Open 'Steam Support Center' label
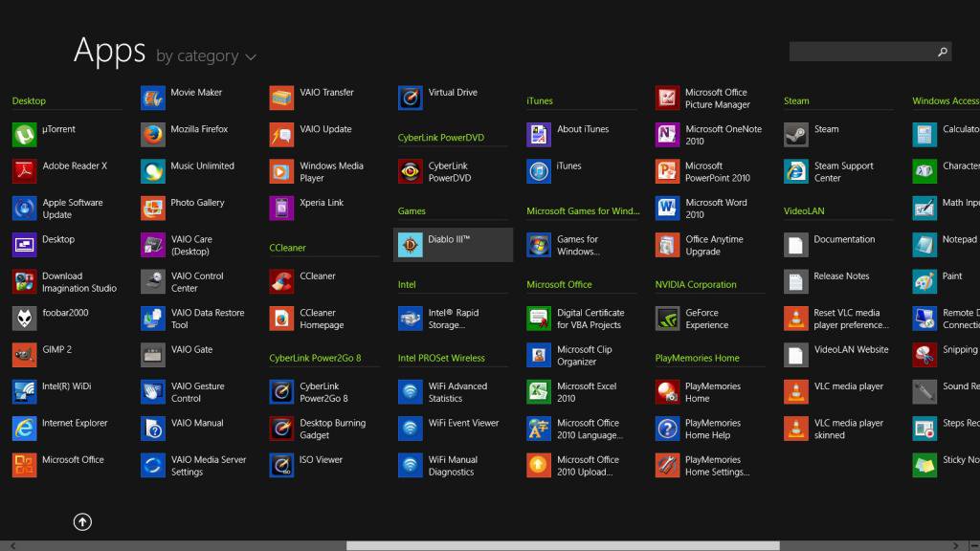980x551 pixels. click(844, 172)
